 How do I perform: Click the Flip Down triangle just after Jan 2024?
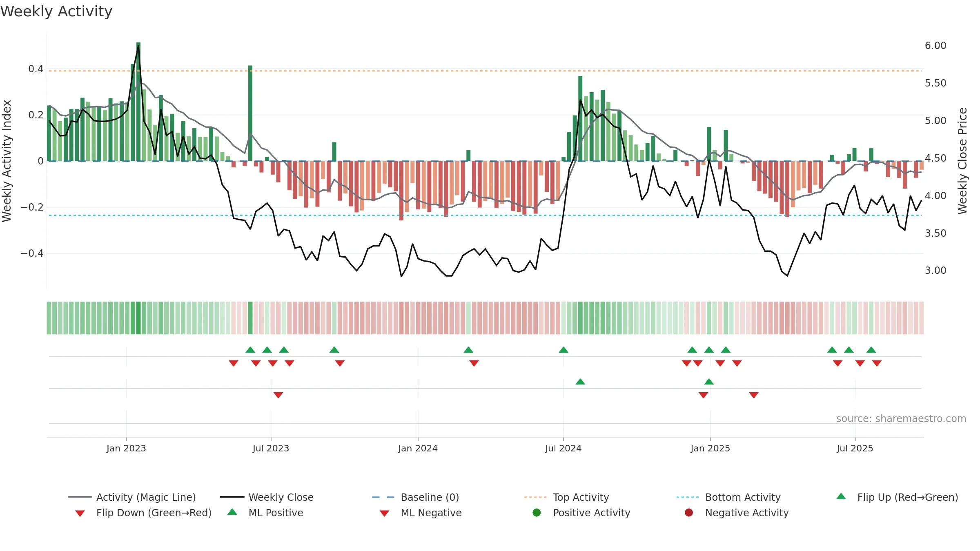click(474, 363)
